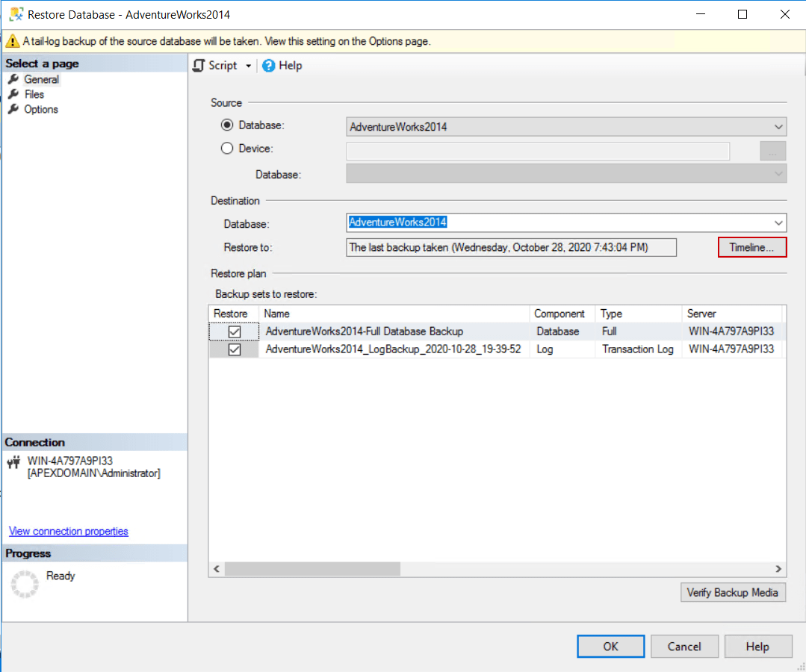The image size is (806, 672).
Task: Open the Timeline dialog
Action: pyautogui.click(x=752, y=246)
